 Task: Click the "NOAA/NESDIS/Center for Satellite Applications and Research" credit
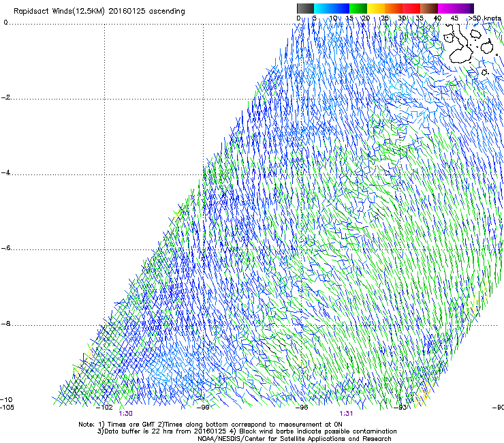coord(294,439)
